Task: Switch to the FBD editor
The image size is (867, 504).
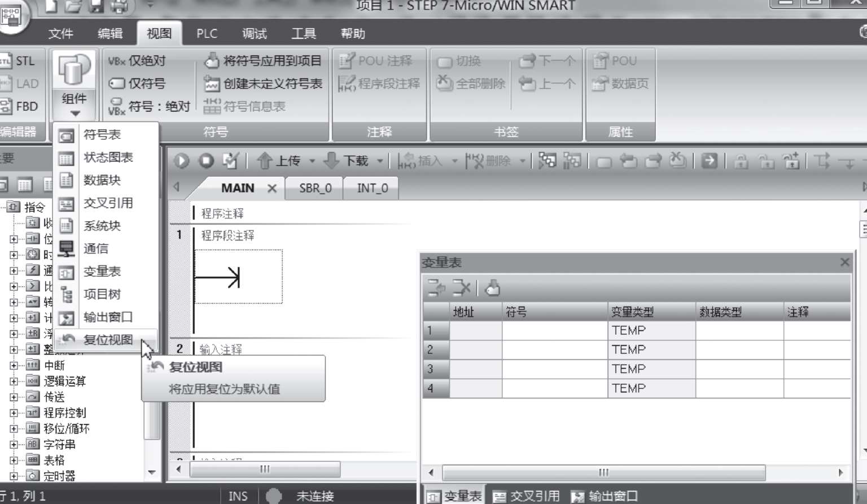Action: [x=6, y=106]
